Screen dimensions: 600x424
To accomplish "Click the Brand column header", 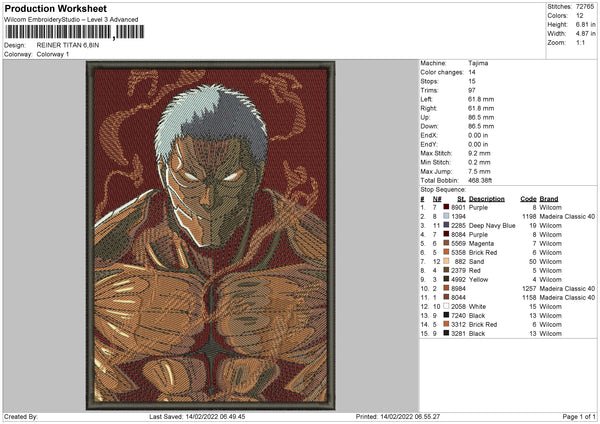I will [x=549, y=199].
